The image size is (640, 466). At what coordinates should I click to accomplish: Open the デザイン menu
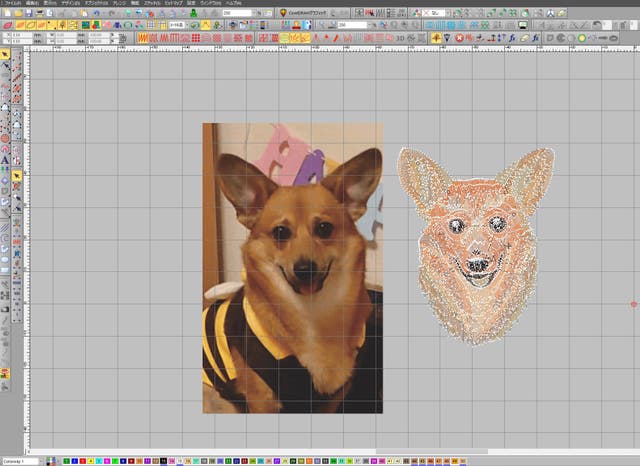coord(71,3)
